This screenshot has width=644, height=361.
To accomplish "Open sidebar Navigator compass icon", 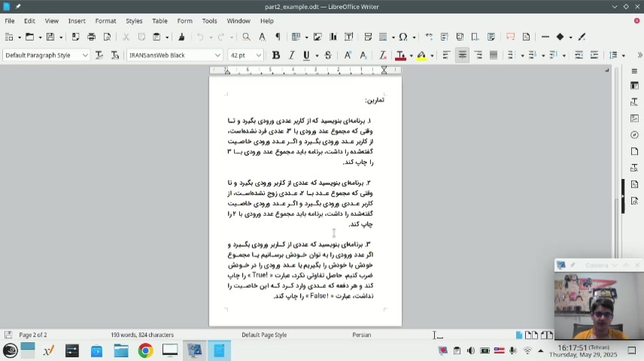I will (x=634, y=135).
